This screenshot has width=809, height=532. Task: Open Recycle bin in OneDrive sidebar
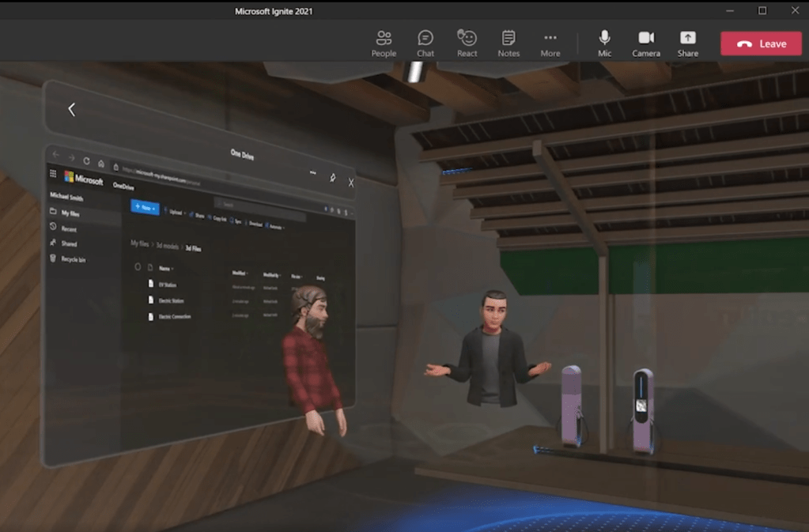[x=74, y=259]
